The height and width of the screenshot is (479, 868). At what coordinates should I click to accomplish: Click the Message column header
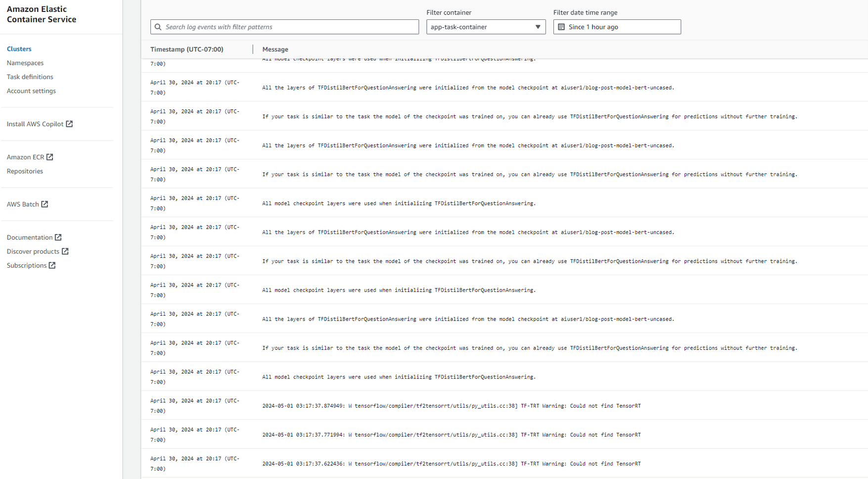pos(275,49)
